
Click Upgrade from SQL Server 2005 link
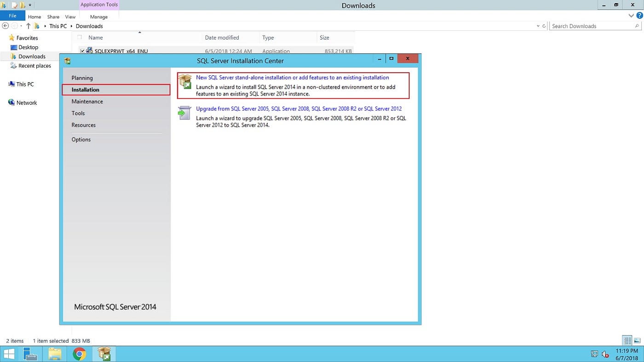(299, 109)
